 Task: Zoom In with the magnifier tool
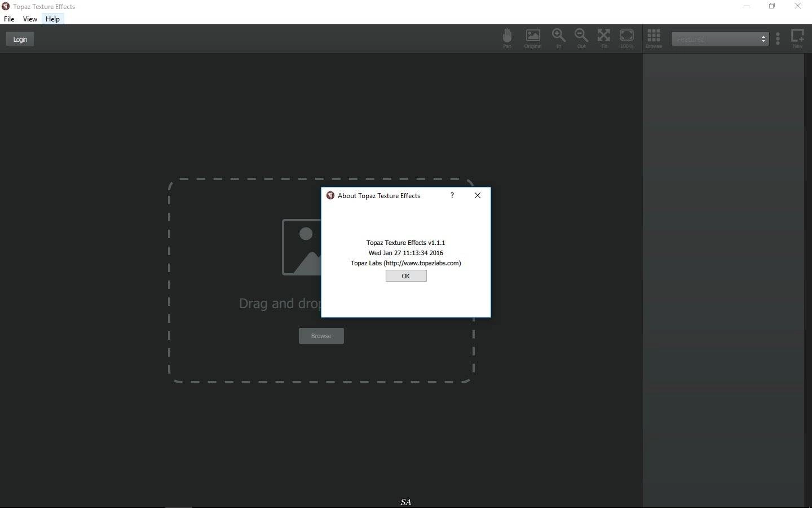click(559, 38)
